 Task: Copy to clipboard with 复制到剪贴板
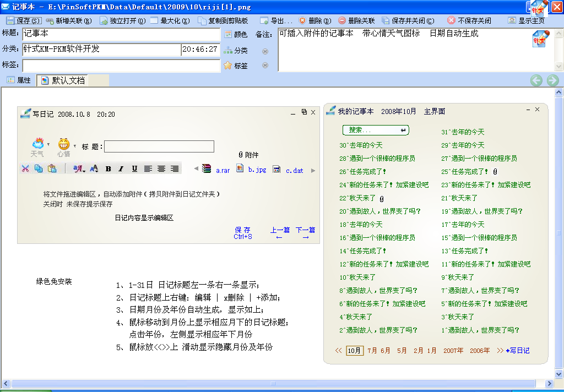(223, 20)
